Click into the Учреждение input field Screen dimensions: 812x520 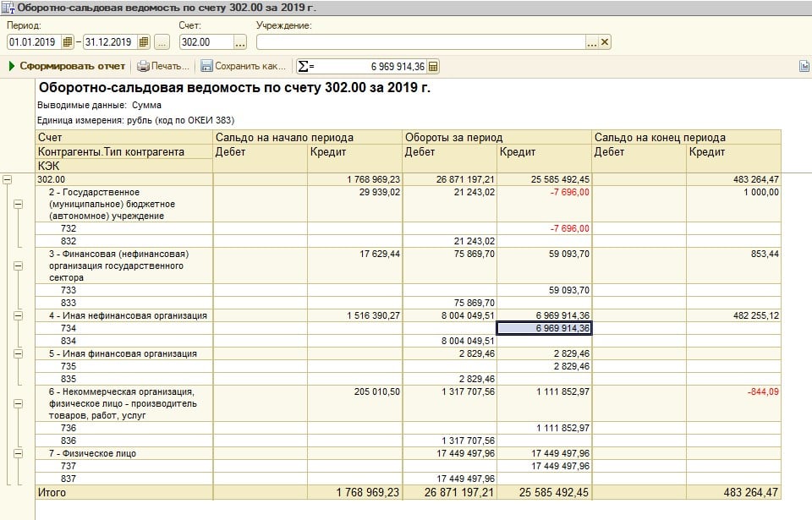coord(420,42)
